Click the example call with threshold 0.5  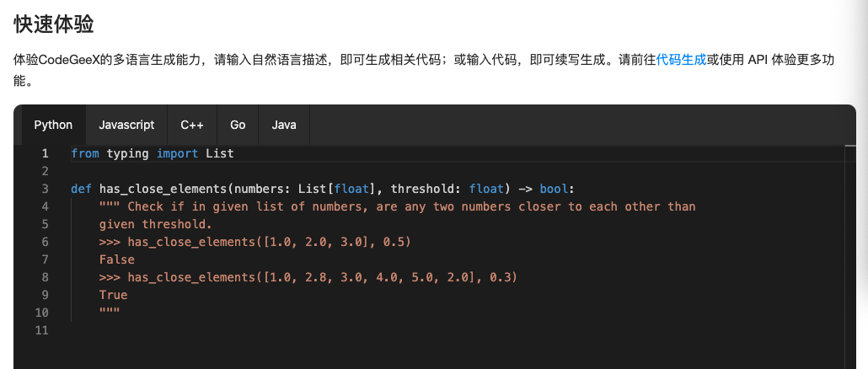[255, 242]
